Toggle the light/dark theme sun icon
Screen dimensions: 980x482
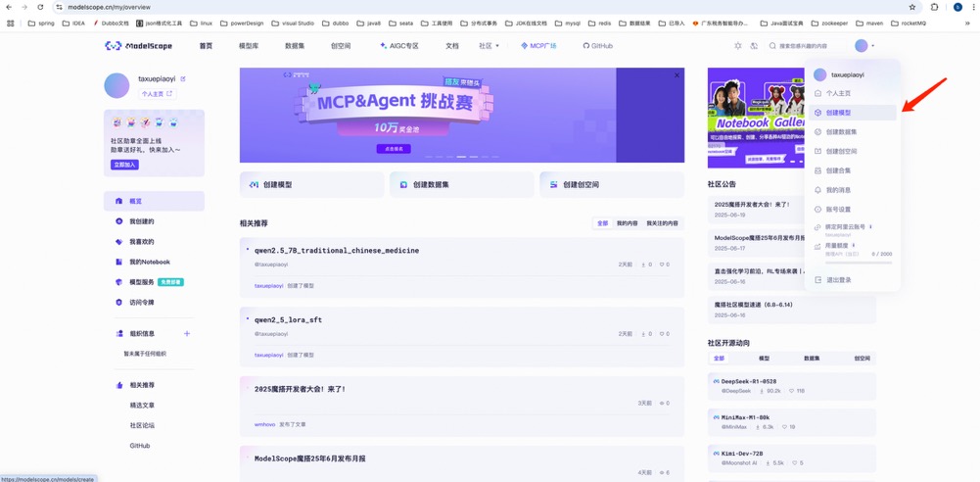click(738, 46)
